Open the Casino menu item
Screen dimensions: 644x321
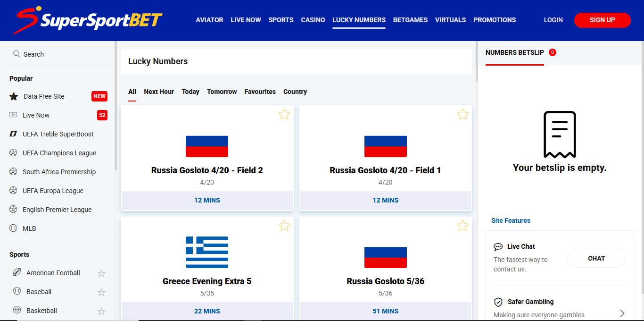313,20
